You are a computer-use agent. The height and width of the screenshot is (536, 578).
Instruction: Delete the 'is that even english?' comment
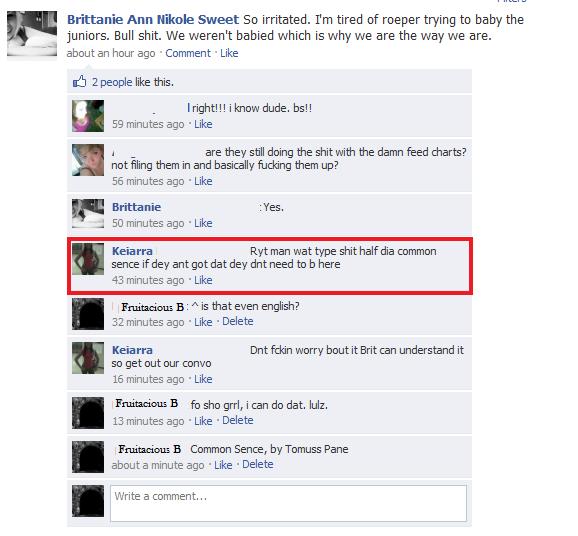tap(238, 321)
